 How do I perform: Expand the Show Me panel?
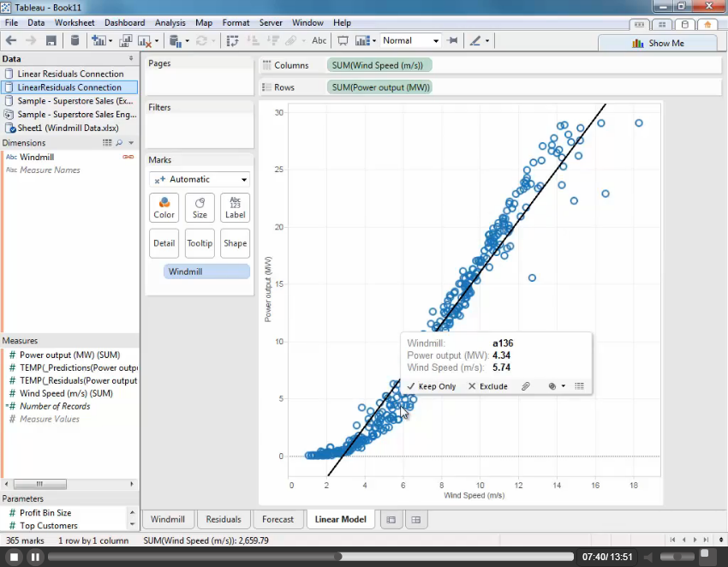tap(658, 43)
